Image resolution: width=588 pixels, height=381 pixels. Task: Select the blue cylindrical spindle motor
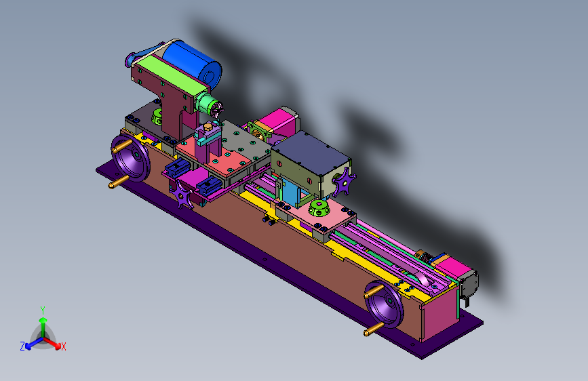pos(193,64)
